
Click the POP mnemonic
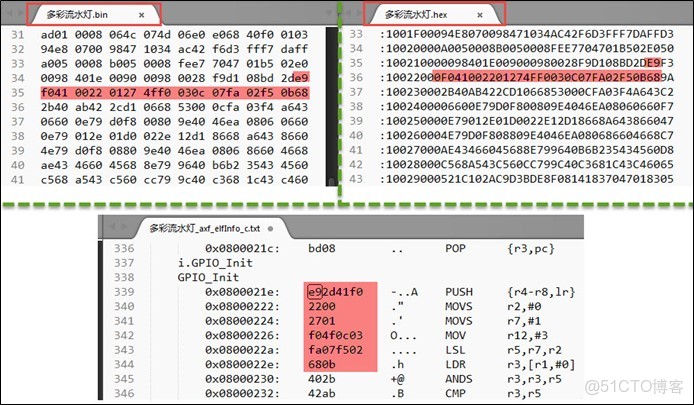pyautogui.click(x=455, y=249)
